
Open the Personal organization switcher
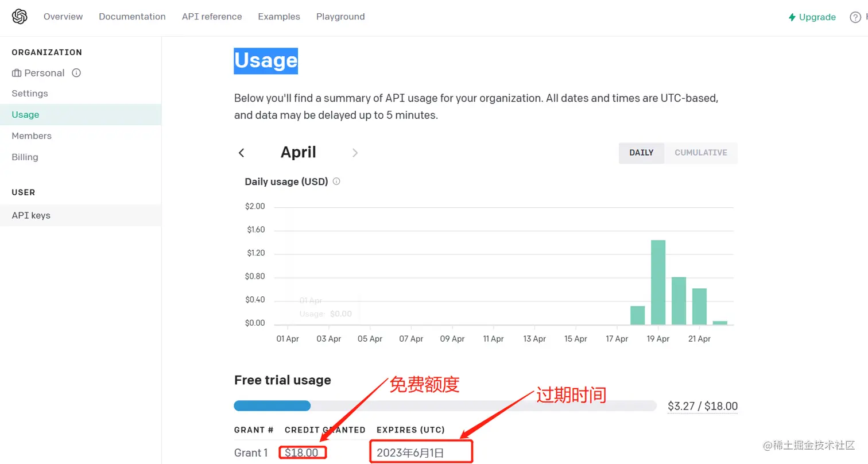(44, 73)
